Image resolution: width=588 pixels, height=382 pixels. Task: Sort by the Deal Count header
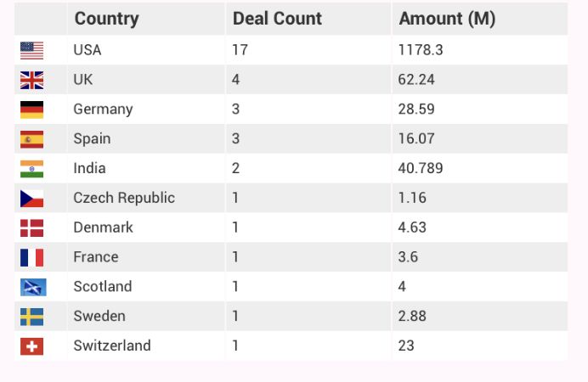pyautogui.click(x=277, y=19)
